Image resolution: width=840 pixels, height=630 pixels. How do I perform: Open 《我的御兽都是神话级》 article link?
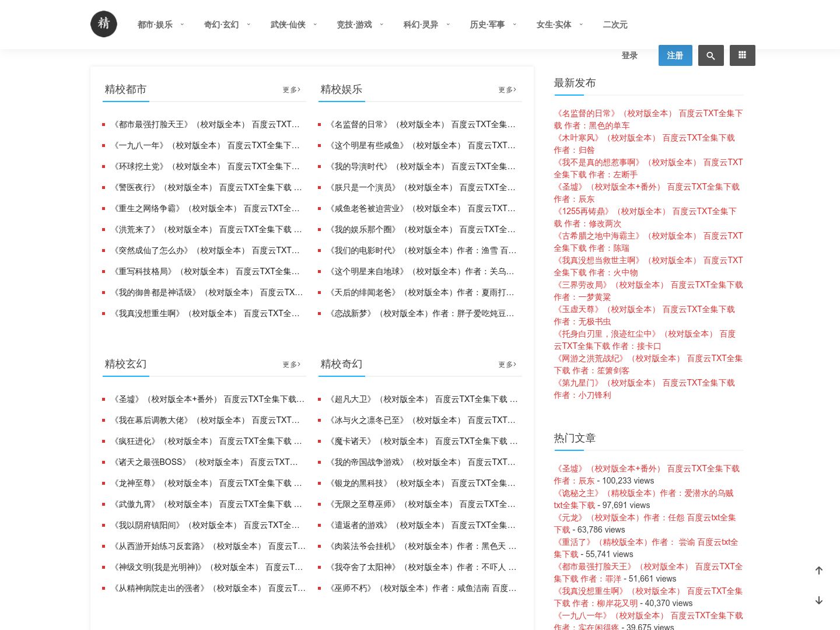(208, 292)
